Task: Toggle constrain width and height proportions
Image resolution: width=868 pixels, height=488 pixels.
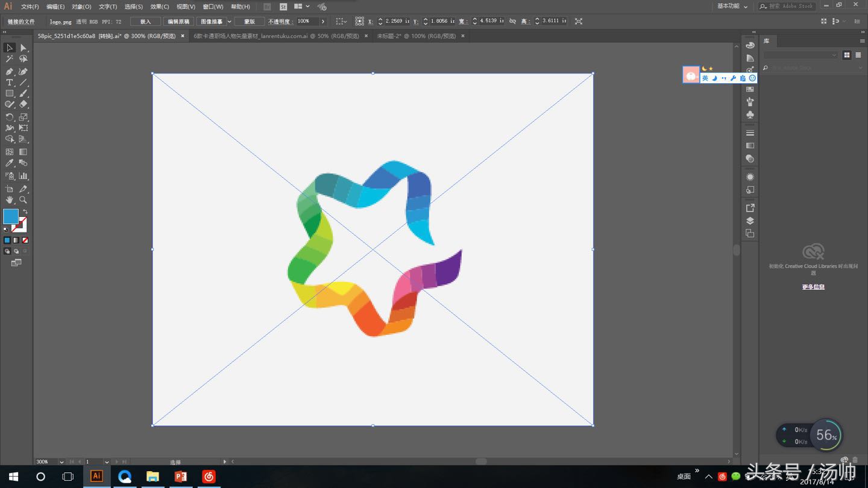Action: (x=512, y=21)
